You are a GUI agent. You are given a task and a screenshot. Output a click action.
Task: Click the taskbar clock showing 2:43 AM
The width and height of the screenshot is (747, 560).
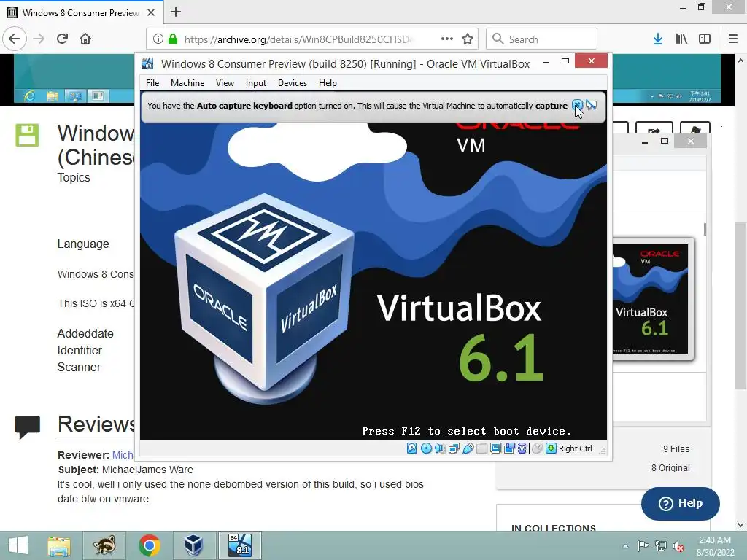pos(715,546)
